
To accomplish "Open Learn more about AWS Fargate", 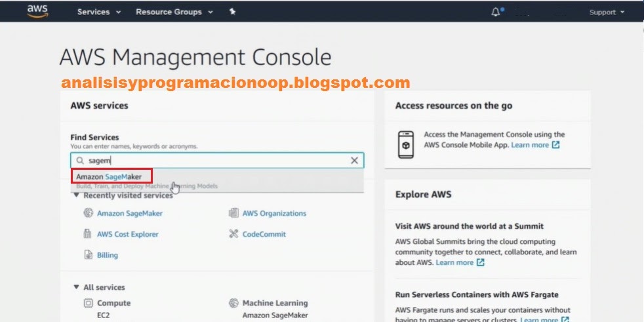I will pos(544,319).
